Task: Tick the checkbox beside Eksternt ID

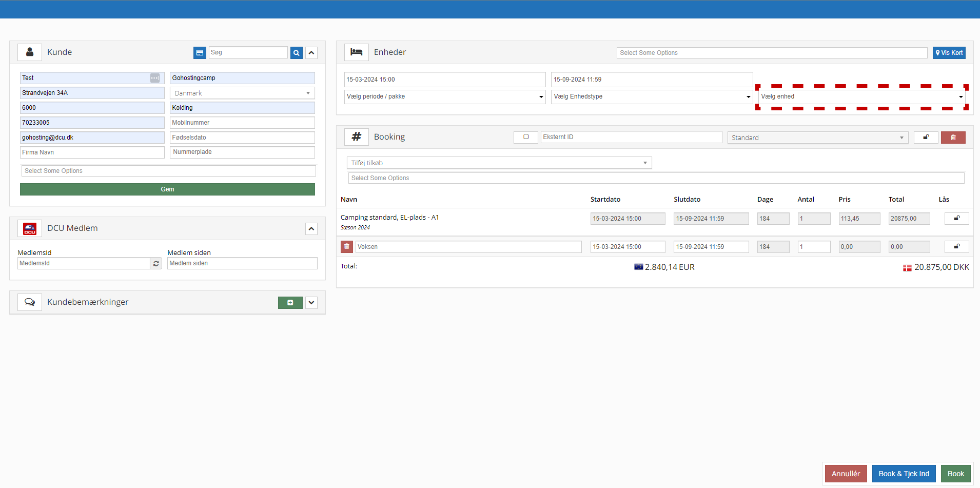Action: pos(526,137)
